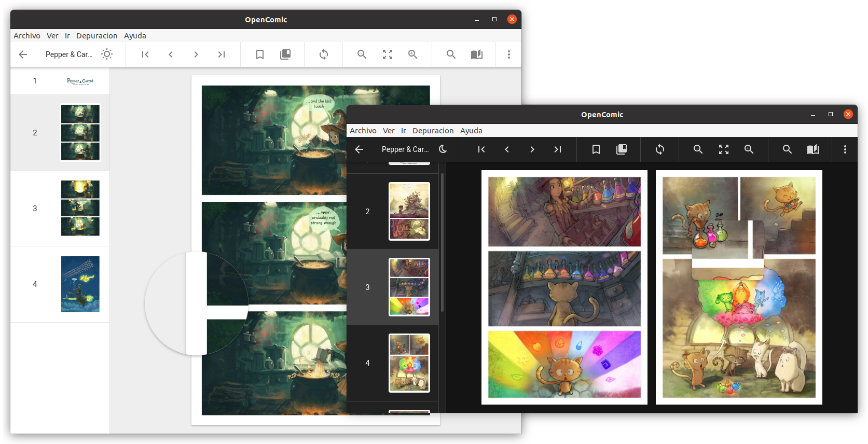Click rotate/reload icon in dark window

pos(660,149)
